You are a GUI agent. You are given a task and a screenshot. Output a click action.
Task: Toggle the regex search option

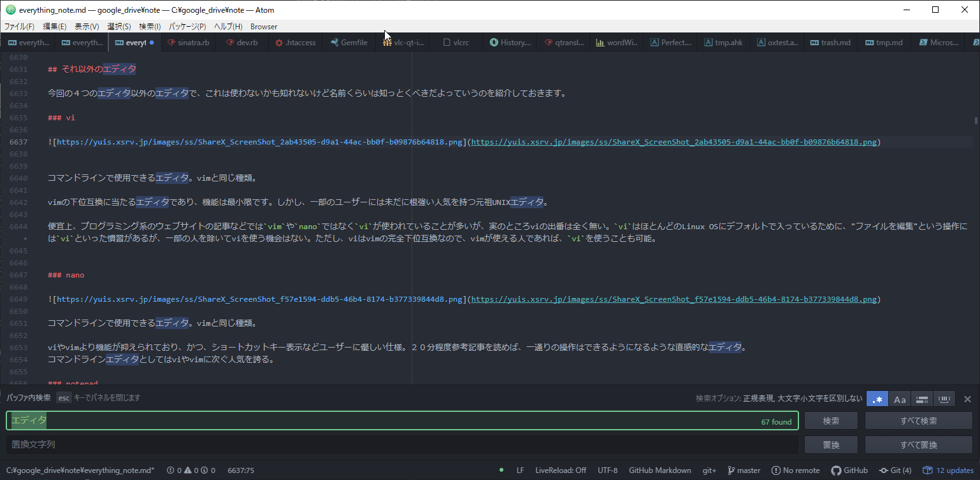(877, 399)
